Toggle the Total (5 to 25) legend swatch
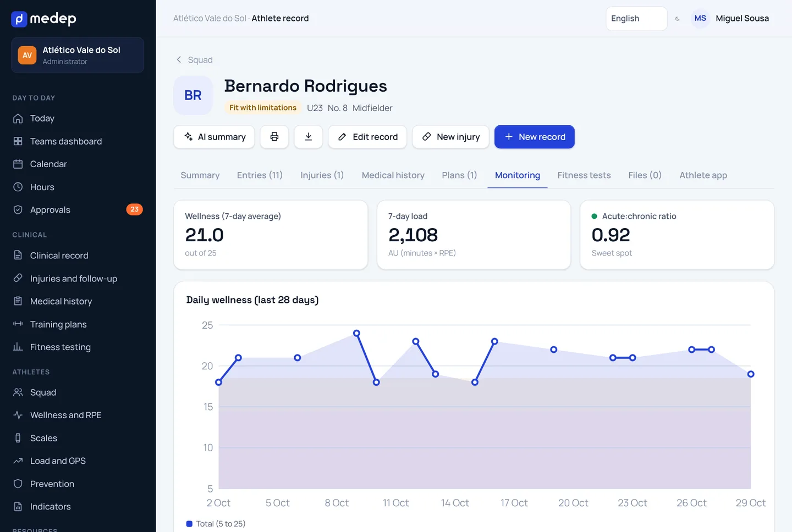The image size is (792, 532). (x=189, y=524)
